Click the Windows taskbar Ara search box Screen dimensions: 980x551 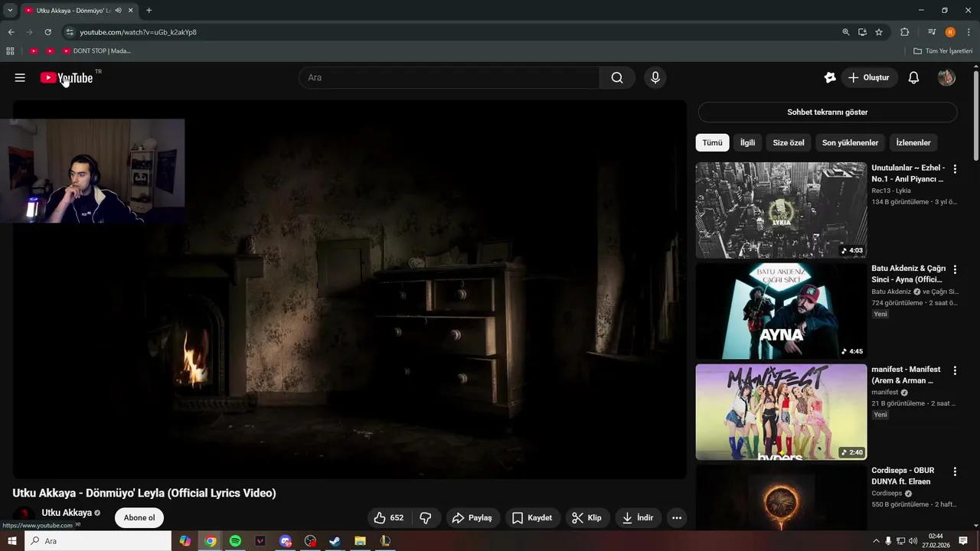pos(98,541)
